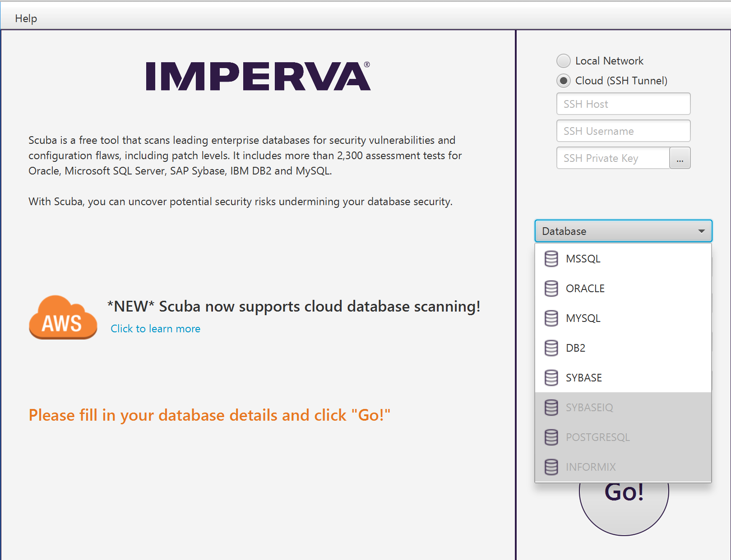Click the INFORMIX database icon
This screenshot has width=731, height=560.
coord(551,467)
